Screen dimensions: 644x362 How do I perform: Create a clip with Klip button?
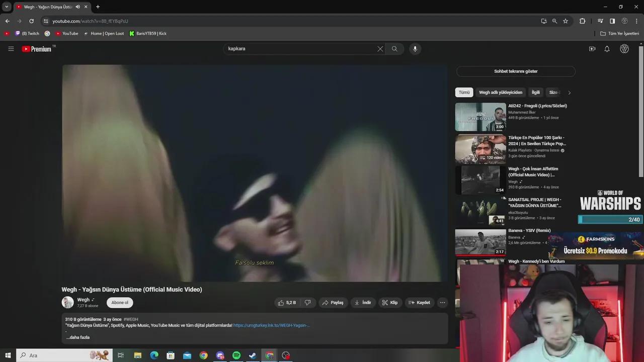coord(390,303)
